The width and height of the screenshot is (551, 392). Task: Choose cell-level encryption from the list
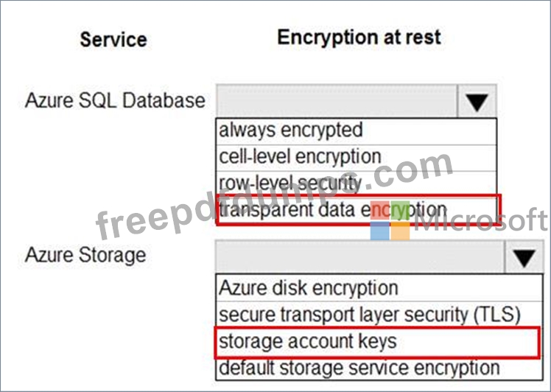point(357,158)
